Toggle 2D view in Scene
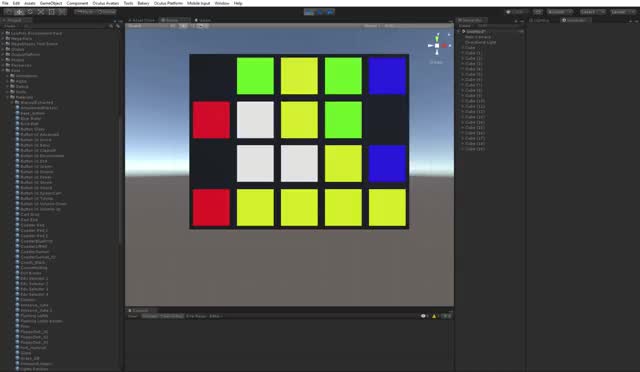This screenshot has width=640, height=372. click(x=173, y=26)
